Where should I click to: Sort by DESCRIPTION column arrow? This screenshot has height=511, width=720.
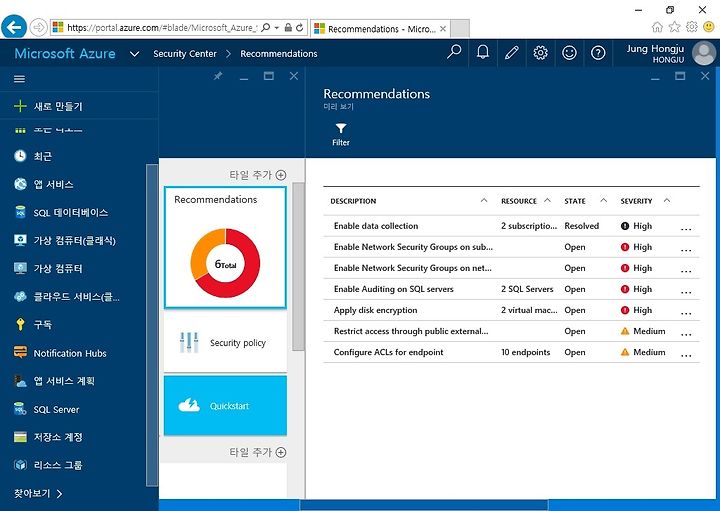(x=484, y=201)
